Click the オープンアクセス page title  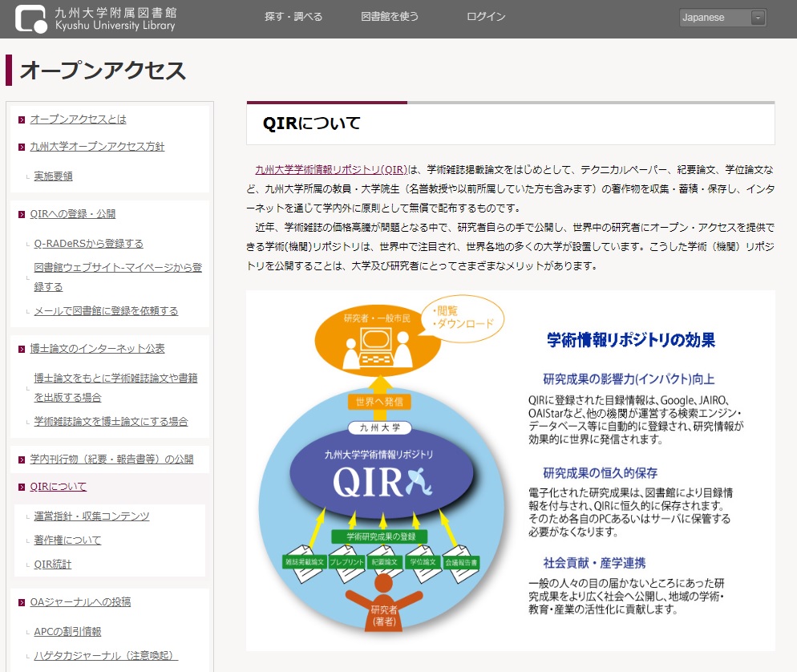pyautogui.click(x=103, y=70)
